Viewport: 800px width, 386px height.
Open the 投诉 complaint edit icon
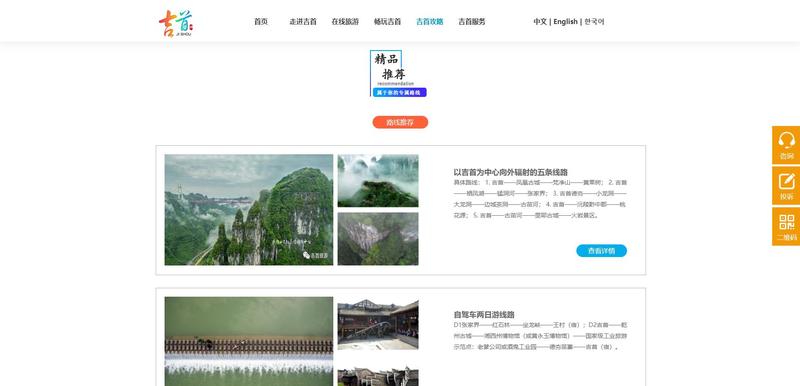pyautogui.click(x=786, y=186)
